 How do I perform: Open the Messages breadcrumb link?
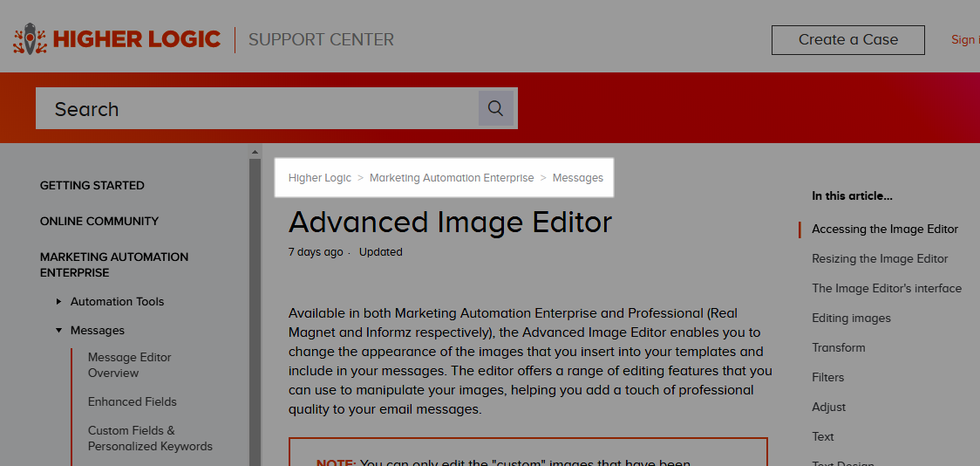tap(578, 178)
